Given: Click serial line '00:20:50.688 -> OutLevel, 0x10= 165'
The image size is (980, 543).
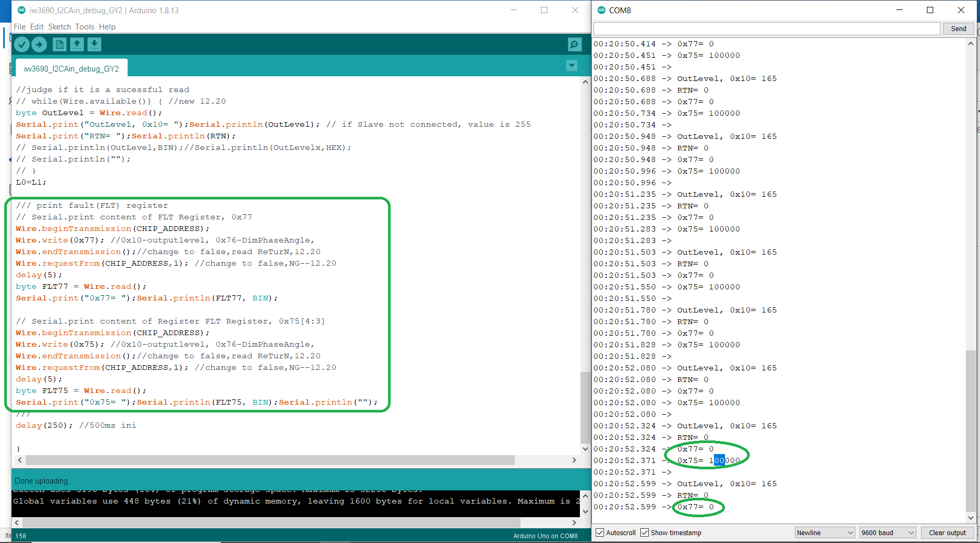Looking at the screenshot, I should pos(685,78).
